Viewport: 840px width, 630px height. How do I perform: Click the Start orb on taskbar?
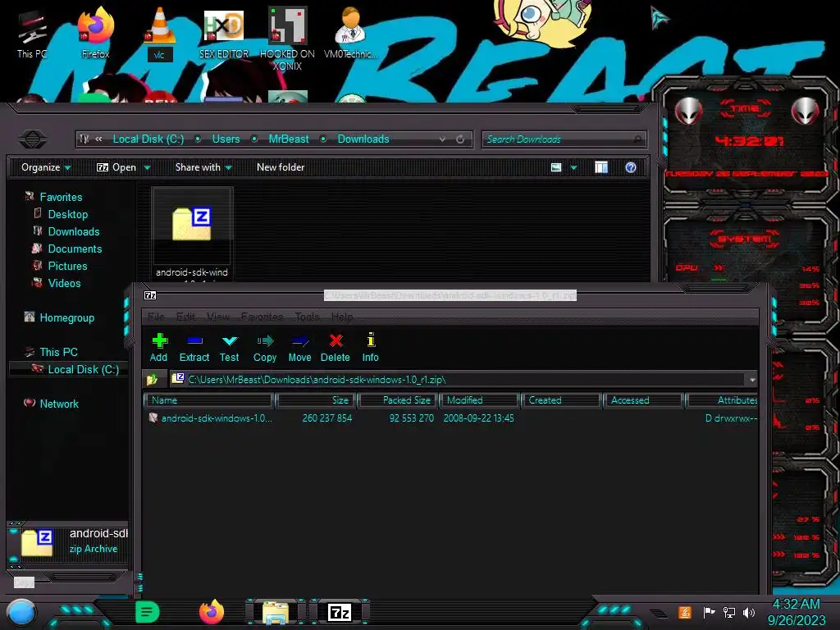[x=21, y=613]
